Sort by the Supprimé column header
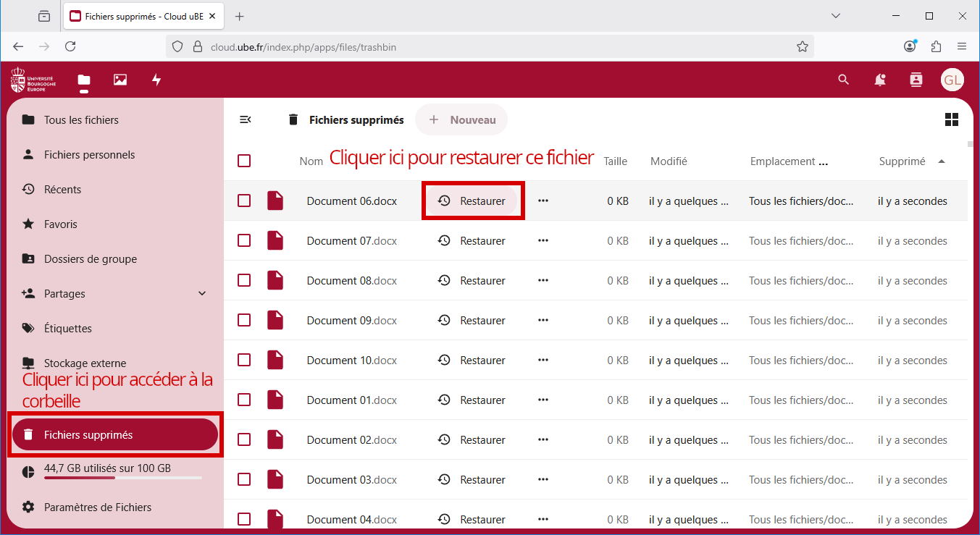Image resolution: width=980 pixels, height=535 pixels. (x=902, y=161)
